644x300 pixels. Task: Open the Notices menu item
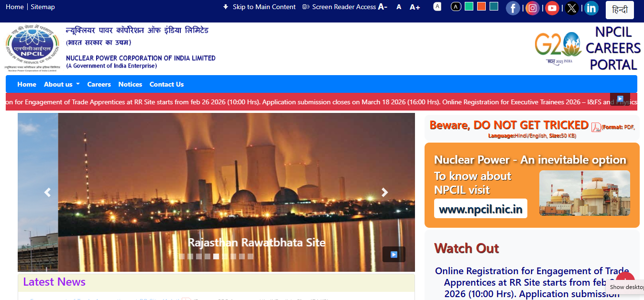[130, 84]
